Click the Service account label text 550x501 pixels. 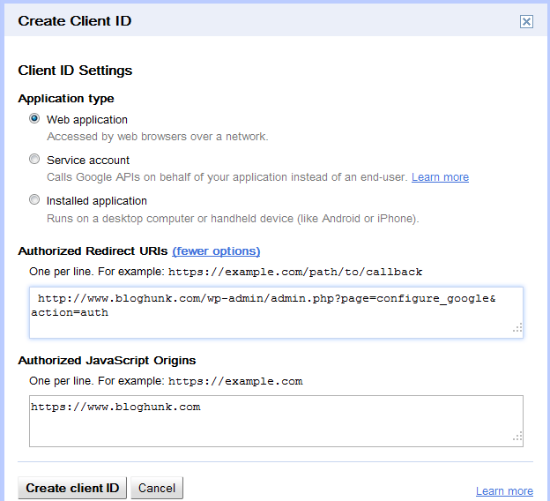coord(88,160)
